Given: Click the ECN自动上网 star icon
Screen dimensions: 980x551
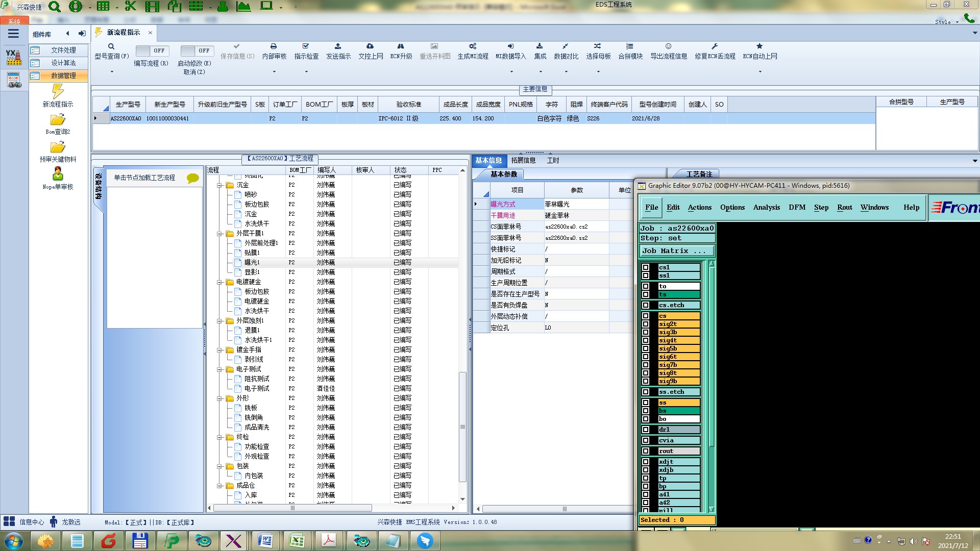Looking at the screenshot, I should (x=759, y=46).
